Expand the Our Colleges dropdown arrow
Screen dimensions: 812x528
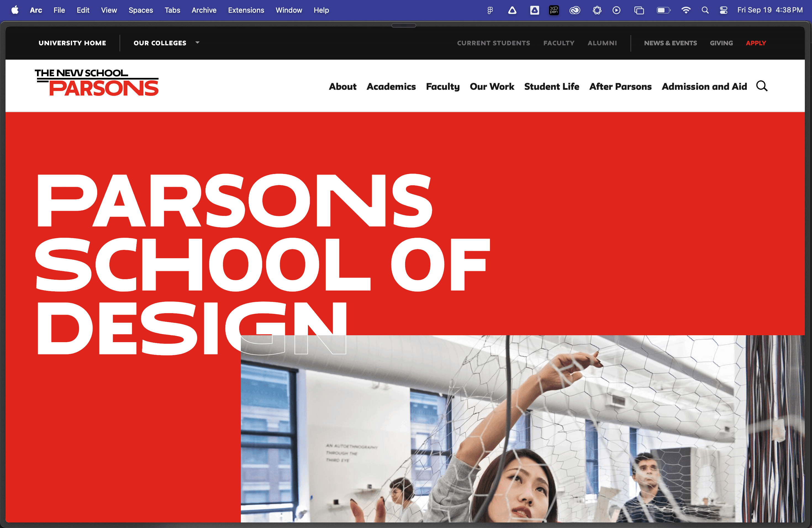click(x=197, y=43)
